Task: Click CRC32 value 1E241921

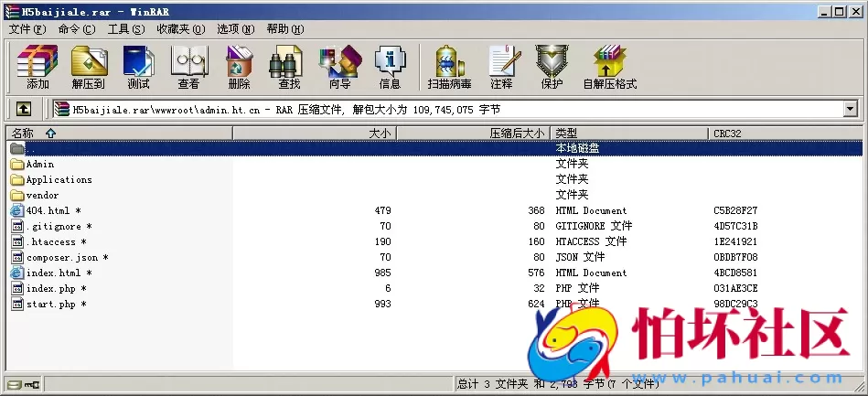Action: pos(735,241)
